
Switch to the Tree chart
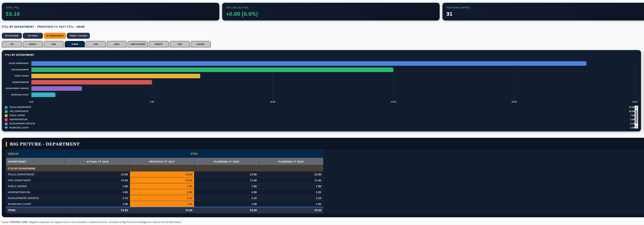click(180, 44)
